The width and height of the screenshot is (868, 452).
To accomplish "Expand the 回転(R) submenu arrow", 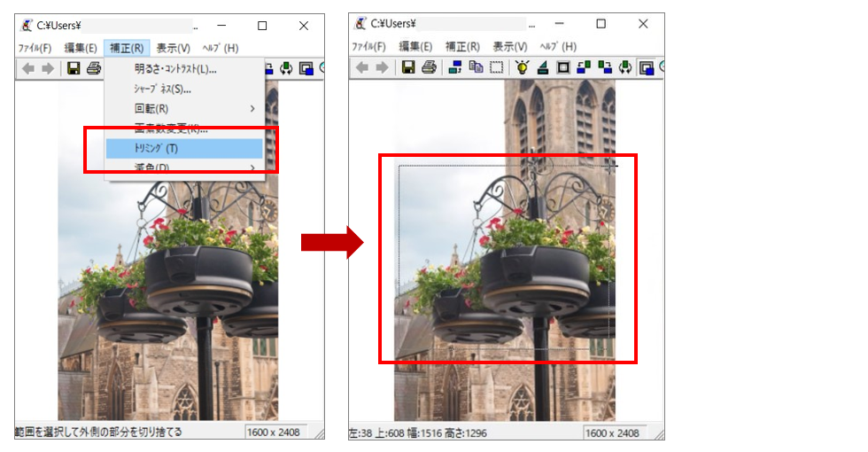I will [252, 108].
